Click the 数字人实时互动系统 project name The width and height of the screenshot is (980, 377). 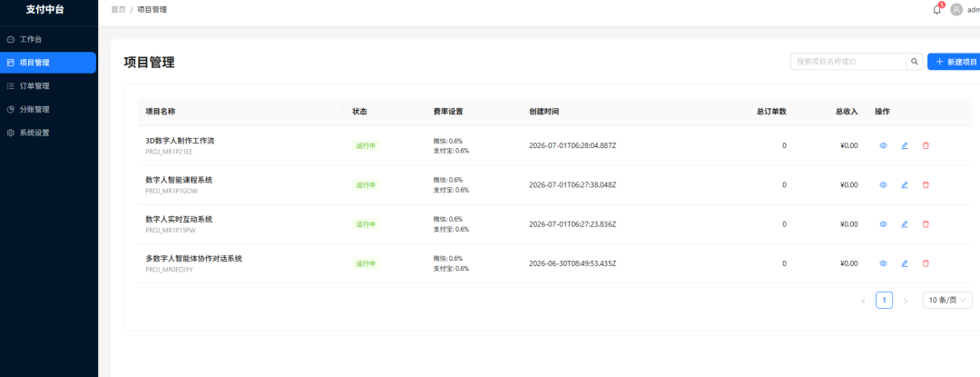tap(179, 219)
